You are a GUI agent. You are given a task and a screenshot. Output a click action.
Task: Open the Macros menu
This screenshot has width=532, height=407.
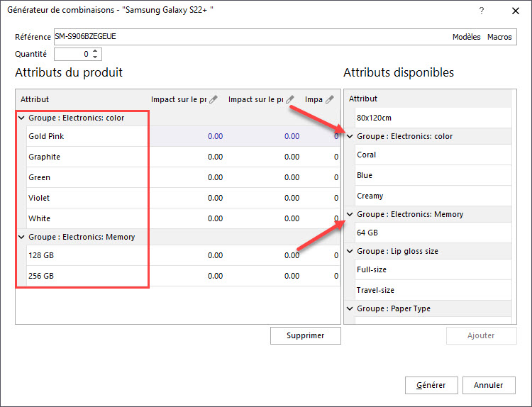click(499, 37)
